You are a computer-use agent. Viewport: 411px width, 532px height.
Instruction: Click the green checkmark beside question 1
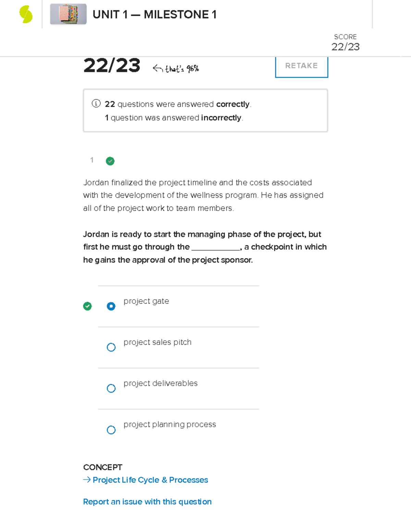pyautogui.click(x=110, y=161)
